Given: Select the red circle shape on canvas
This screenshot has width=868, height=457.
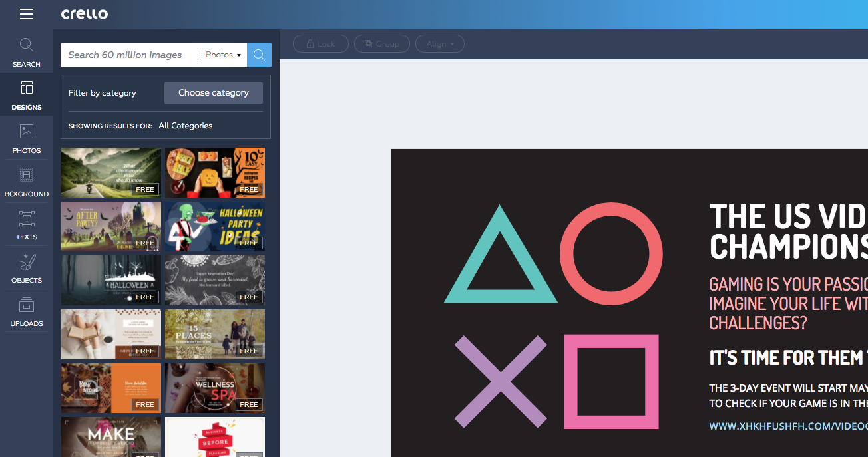Looking at the screenshot, I should [x=611, y=253].
